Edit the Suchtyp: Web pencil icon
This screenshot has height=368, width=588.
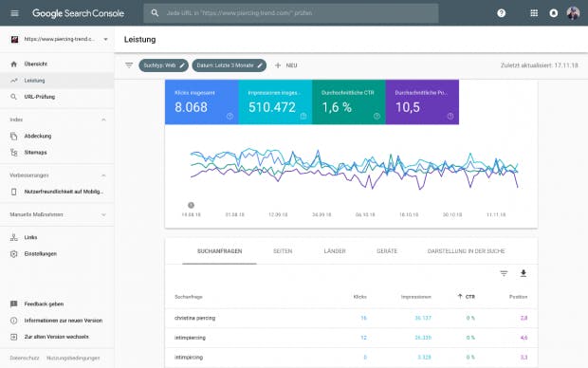[182, 65]
